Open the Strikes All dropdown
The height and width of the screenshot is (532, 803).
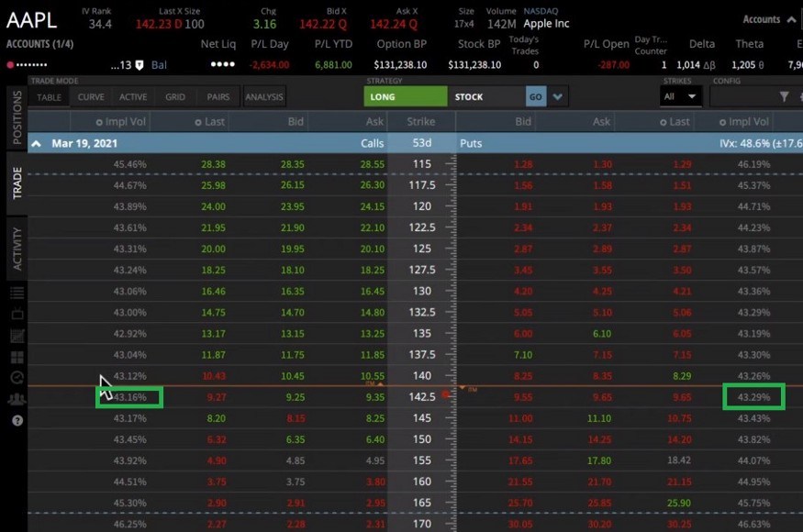[680, 96]
